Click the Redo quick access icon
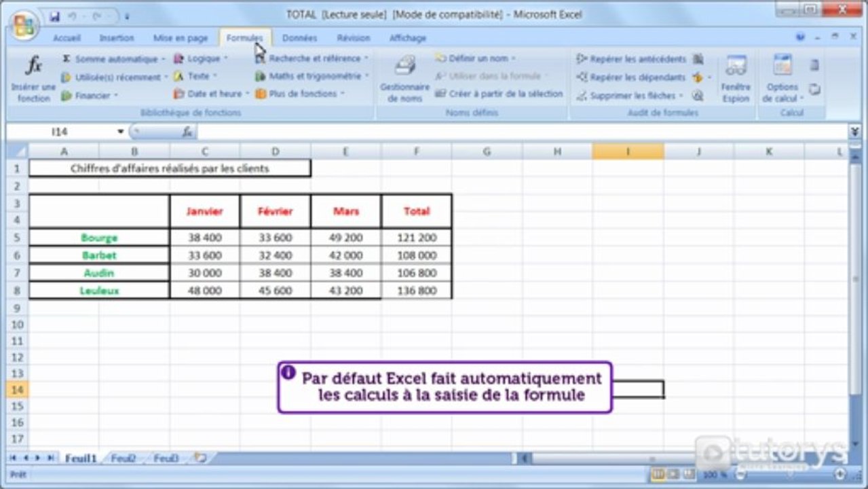 click(x=96, y=15)
